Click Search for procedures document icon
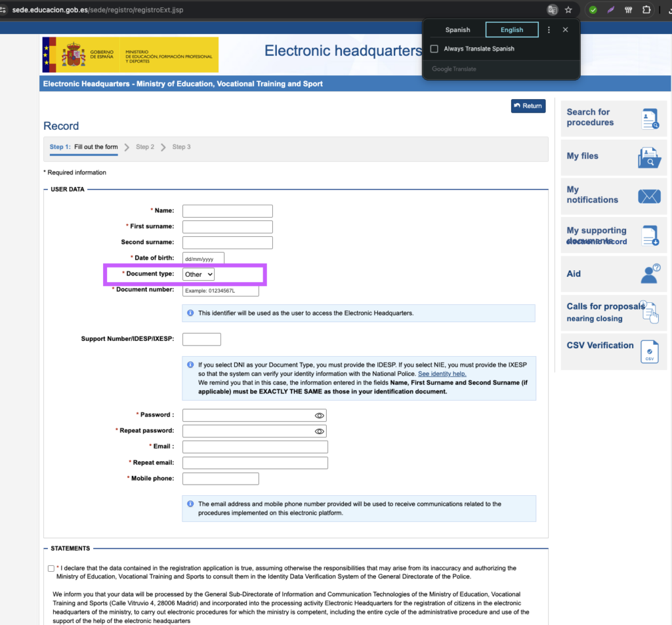This screenshot has width=672, height=625. (650, 118)
